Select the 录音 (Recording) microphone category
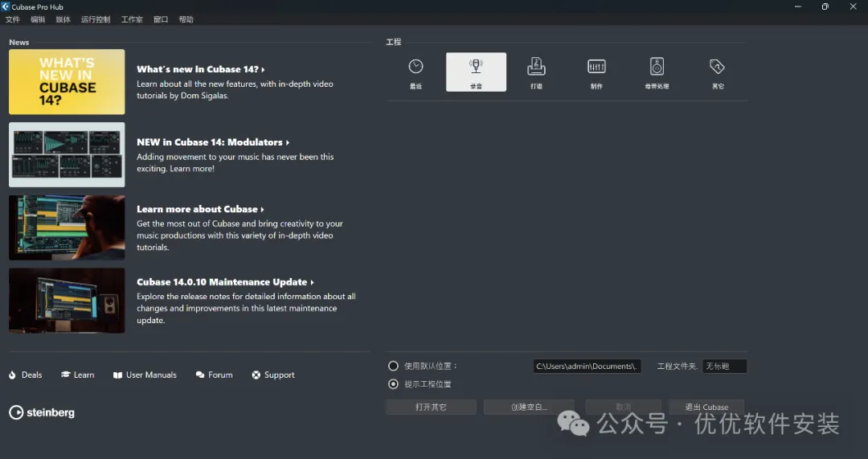 point(476,72)
